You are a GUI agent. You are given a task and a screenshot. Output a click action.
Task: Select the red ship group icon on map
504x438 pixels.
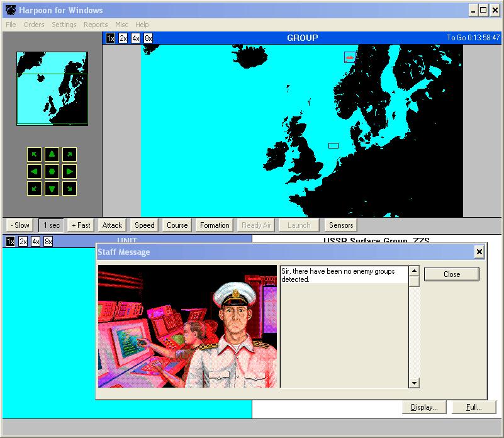[350, 57]
